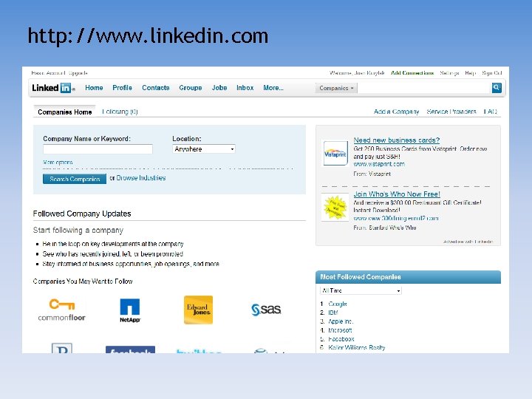The image size is (532, 399).
Task: Switch to the Following (0) tab
Action: [120, 112]
